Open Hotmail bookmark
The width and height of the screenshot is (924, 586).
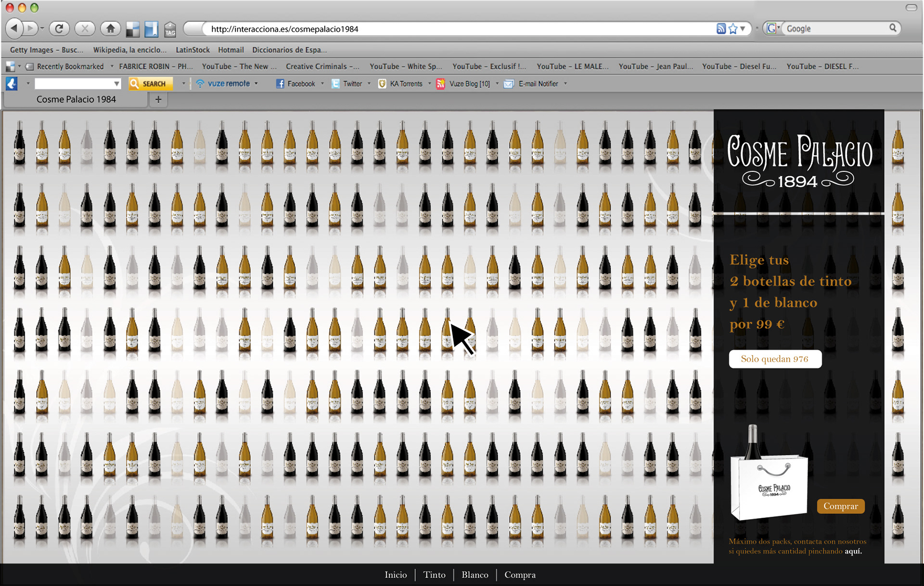[231, 50]
